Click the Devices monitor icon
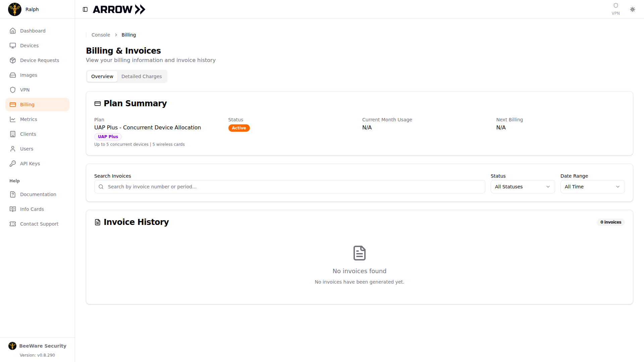The image size is (644, 362). point(13,46)
